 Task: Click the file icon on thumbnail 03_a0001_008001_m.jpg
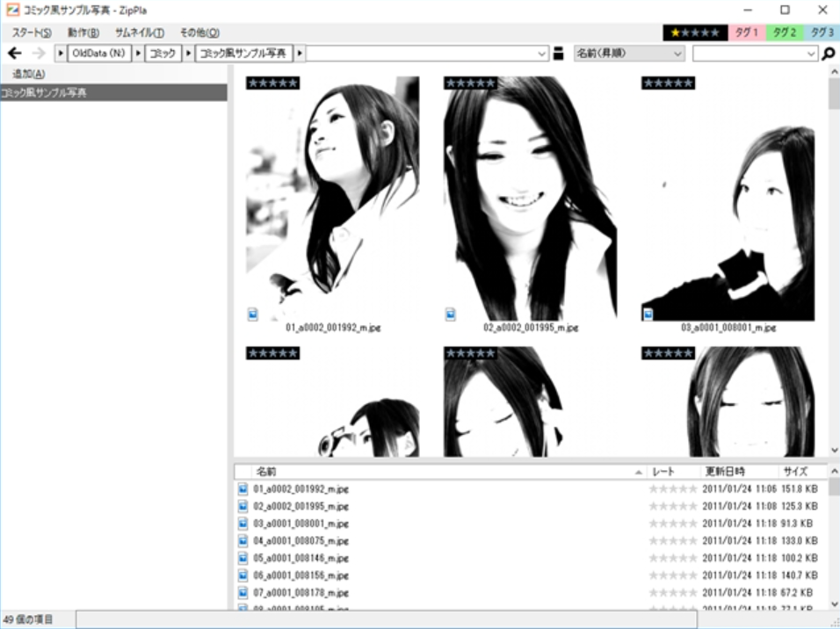pos(648,314)
